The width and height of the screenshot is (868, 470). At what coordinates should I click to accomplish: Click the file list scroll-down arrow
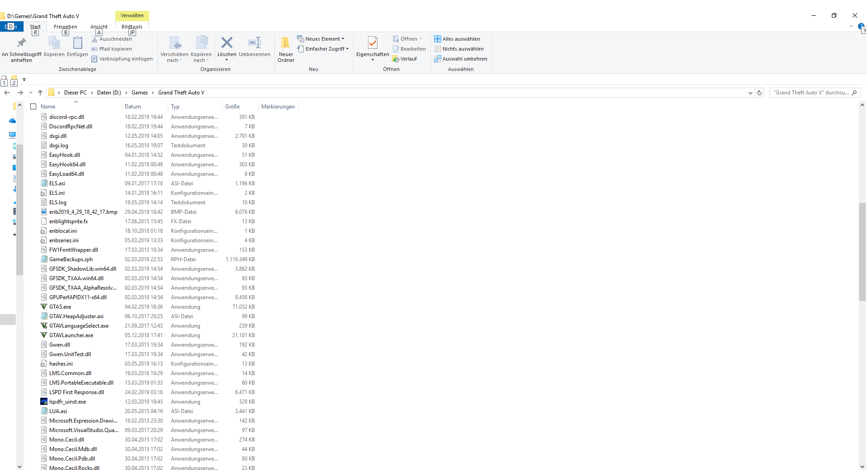(x=862, y=466)
